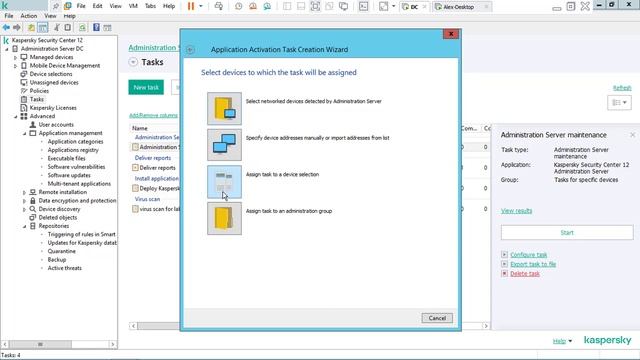Expand the Remote installation node
640x360 pixels.
[x=24, y=192]
